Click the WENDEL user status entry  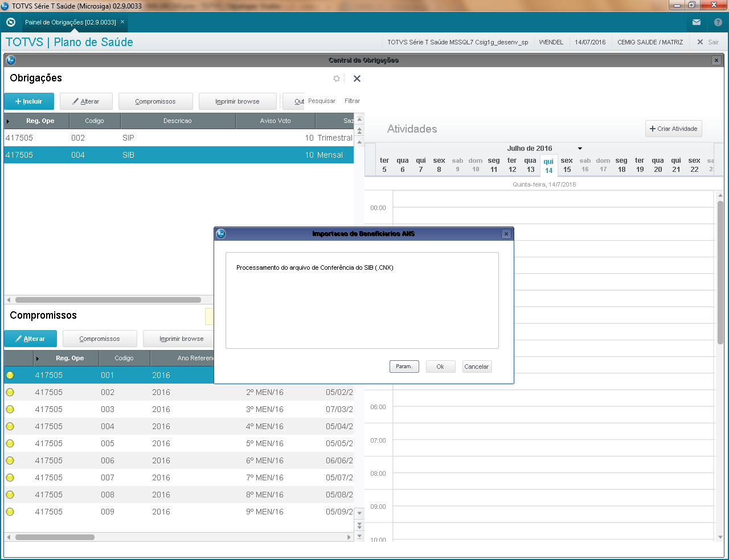(x=551, y=42)
